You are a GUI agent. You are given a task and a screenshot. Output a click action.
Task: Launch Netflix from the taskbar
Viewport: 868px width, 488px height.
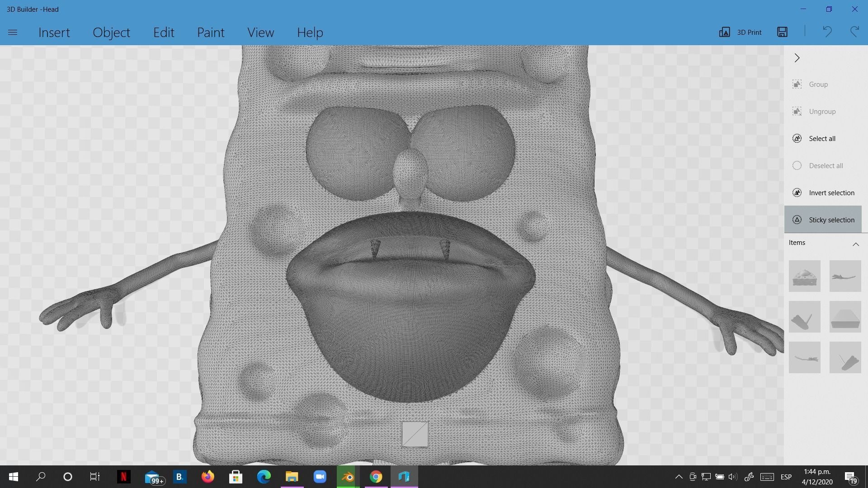[123, 477]
